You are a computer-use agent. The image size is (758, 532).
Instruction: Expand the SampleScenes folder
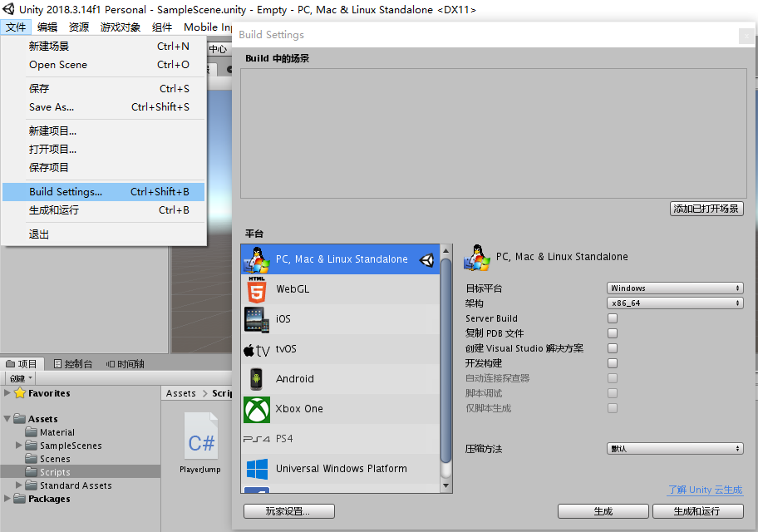19,445
